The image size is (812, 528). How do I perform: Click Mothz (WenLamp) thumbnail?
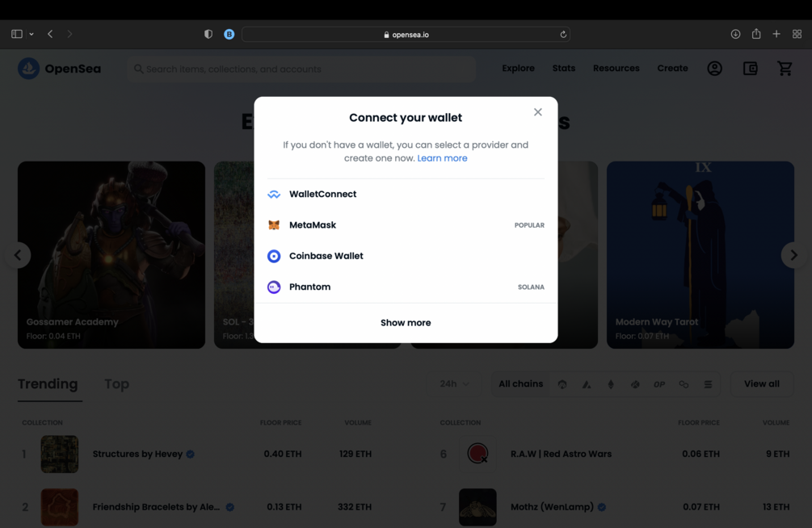click(x=478, y=507)
